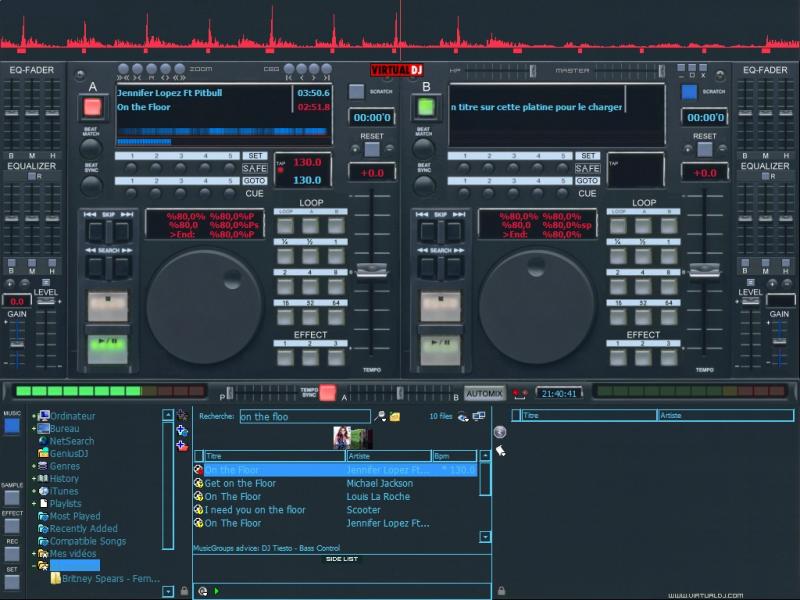800x600 pixels.
Task: Click the Beat Match knob on deck A
Action: (92, 148)
